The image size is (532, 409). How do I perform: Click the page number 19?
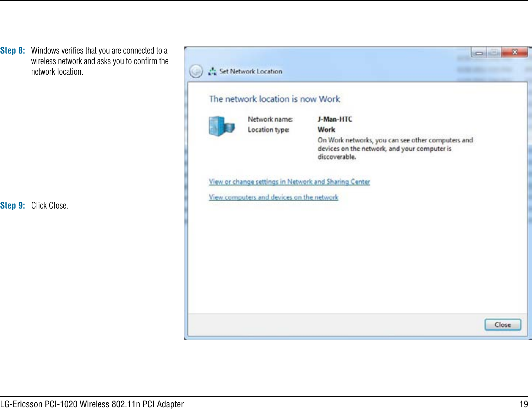(524, 404)
